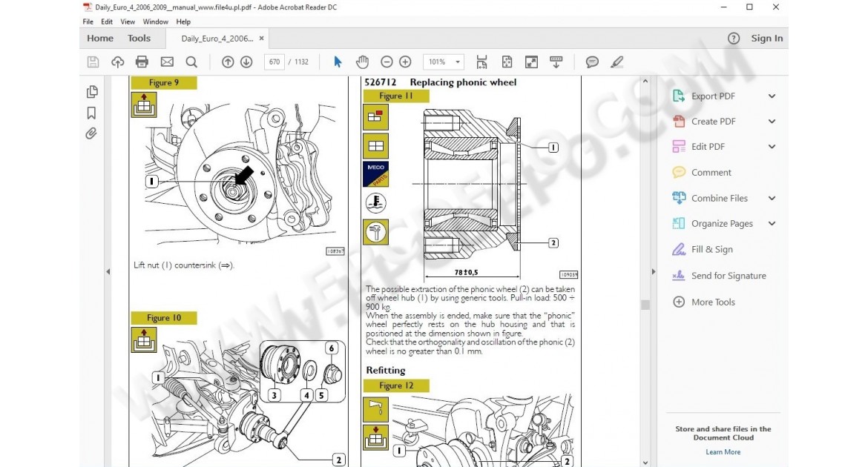Screen dimensions: 868x467
Task: Click the Learn More link
Action: (723, 452)
